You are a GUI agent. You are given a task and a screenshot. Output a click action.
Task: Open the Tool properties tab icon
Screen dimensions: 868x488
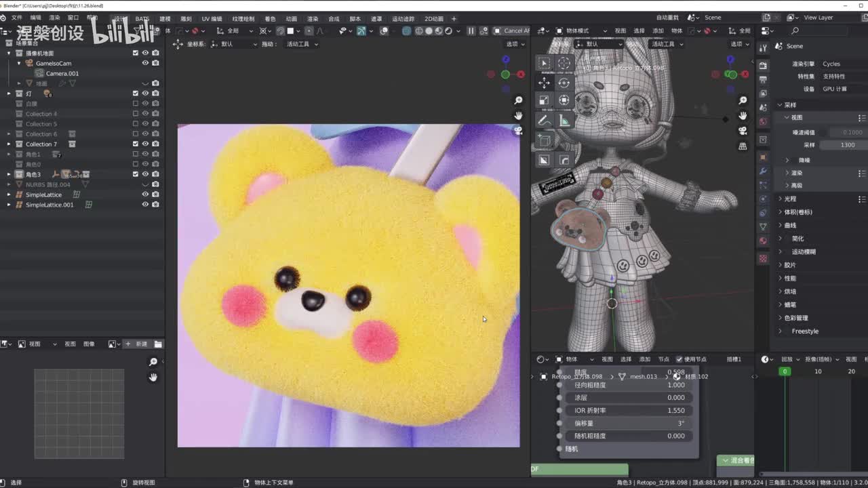[763, 47]
